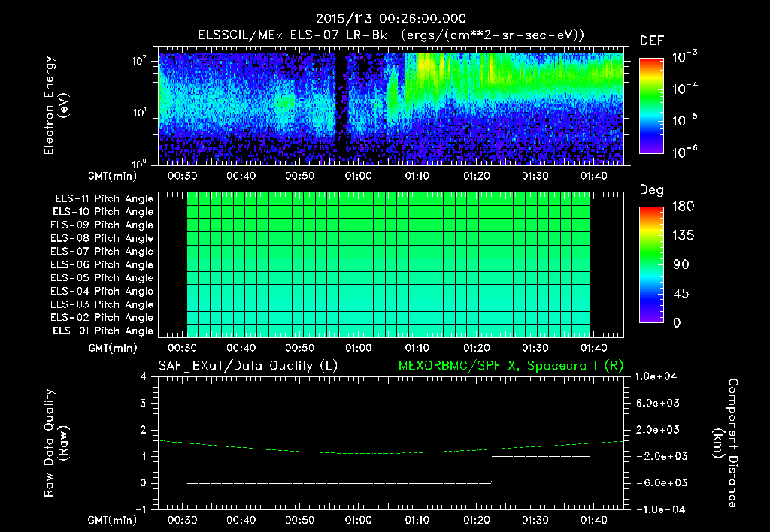Click 01:40 time label under pitch angle panel
The width and height of the screenshot is (770, 532).
(594, 348)
